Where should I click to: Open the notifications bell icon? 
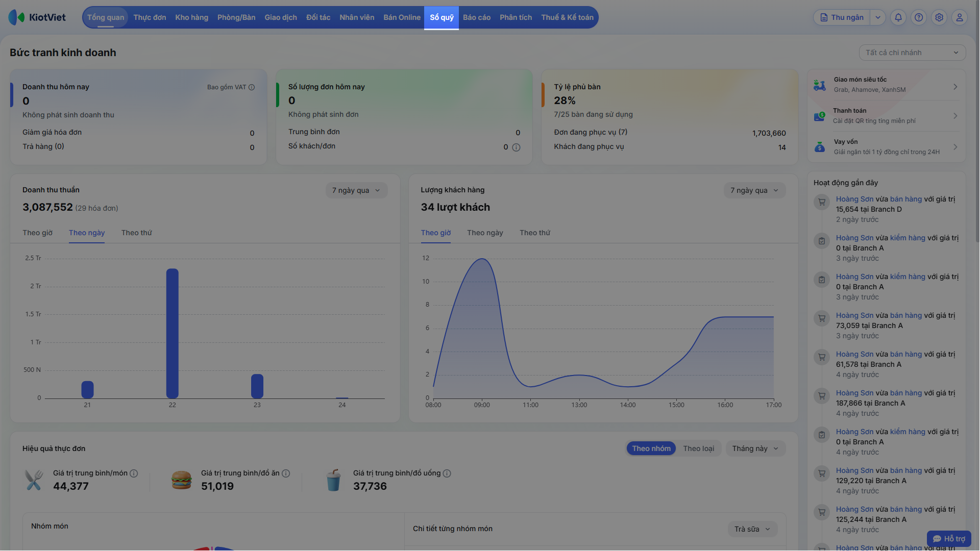898,17
